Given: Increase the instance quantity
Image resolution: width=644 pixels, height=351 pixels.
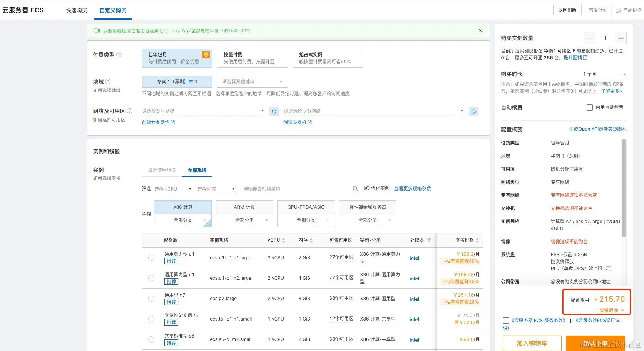Looking at the screenshot, I should 621,38.
